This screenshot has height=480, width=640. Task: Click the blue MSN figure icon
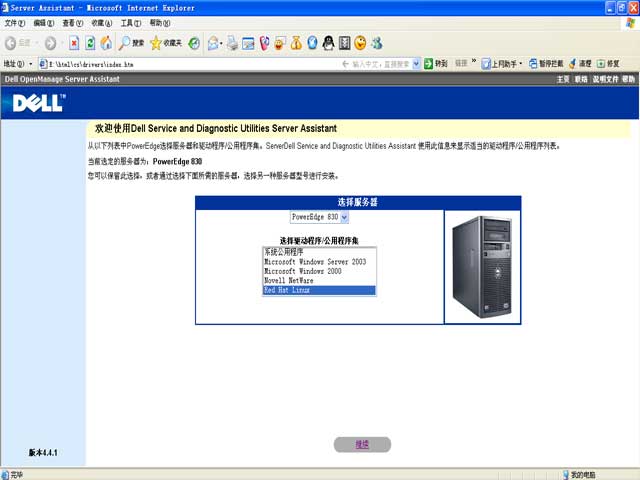click(377, 43)
